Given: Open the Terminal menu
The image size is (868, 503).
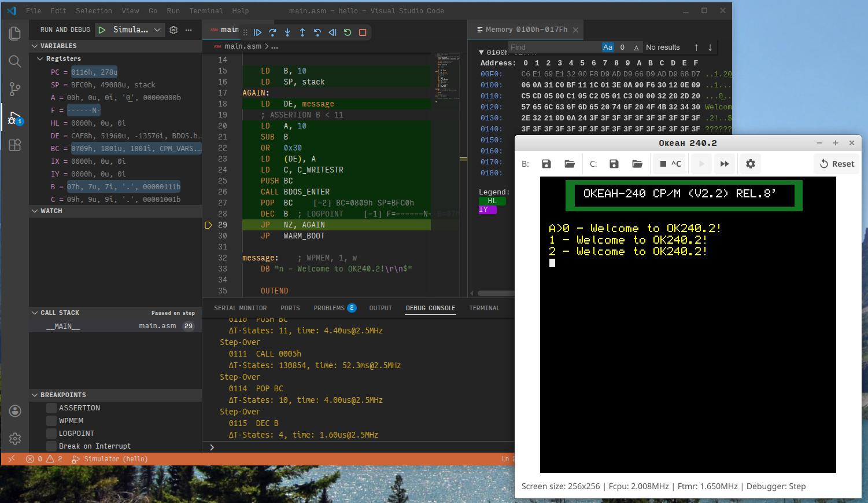Looking at the screenshot, I should click(x=206, y=10).
